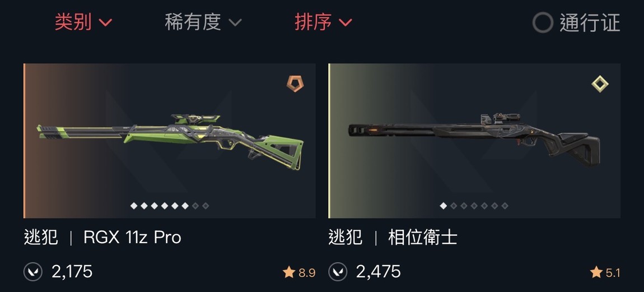Select last variant dot on 相位衛士 card
The image size is (644, 292).
[505, 206]
